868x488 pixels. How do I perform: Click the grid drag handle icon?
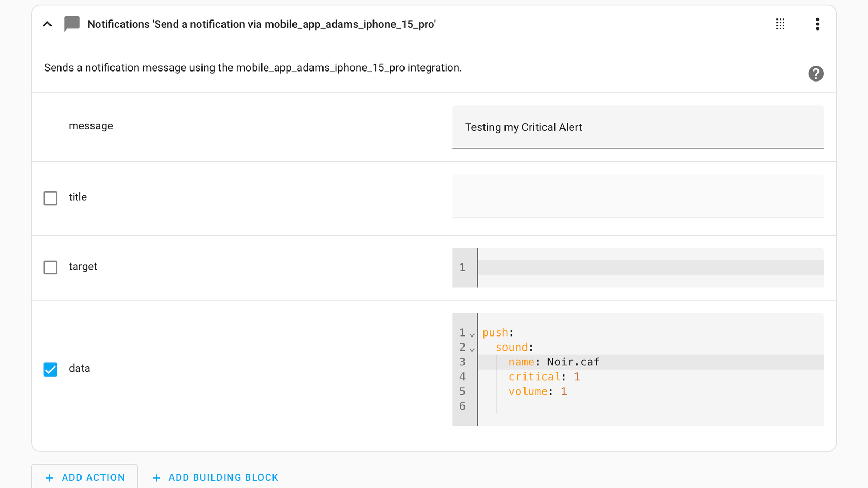(780, 24)
